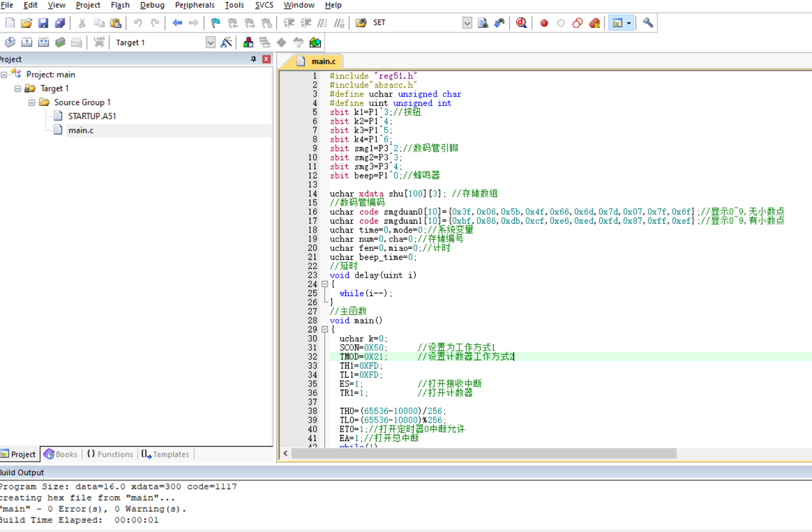
Task: Click the SET search text field
Action: 416,23
